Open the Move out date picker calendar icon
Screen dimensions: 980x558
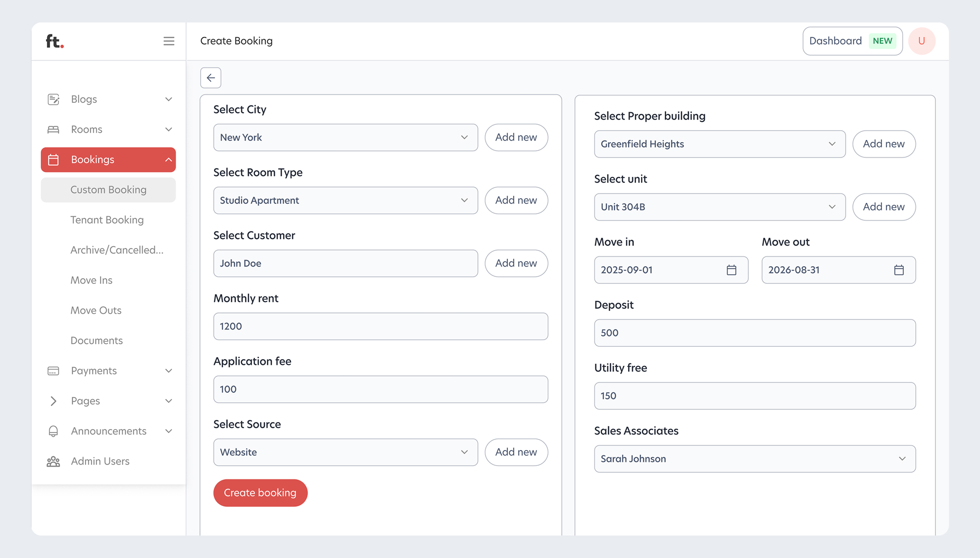pyautogui.click(x=899, y=270)
